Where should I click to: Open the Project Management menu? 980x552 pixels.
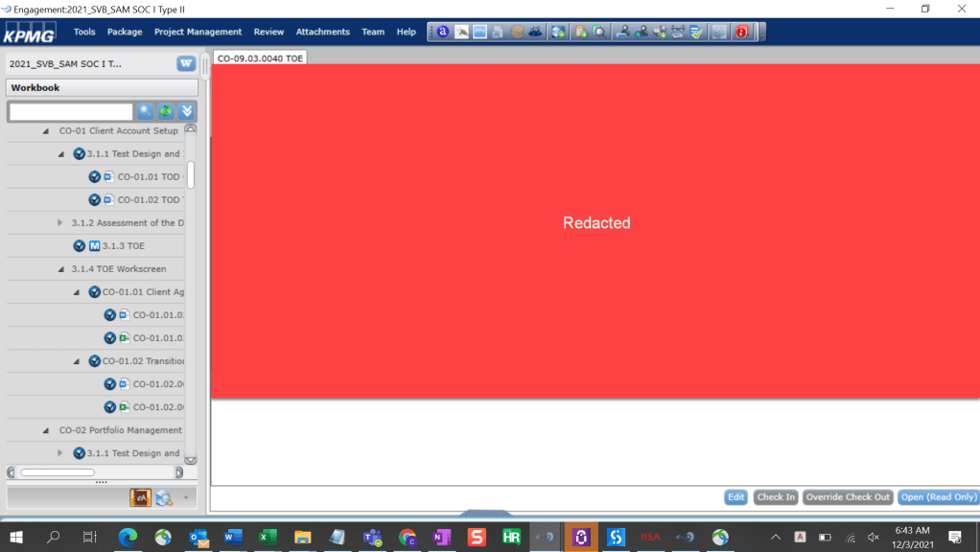198,32
